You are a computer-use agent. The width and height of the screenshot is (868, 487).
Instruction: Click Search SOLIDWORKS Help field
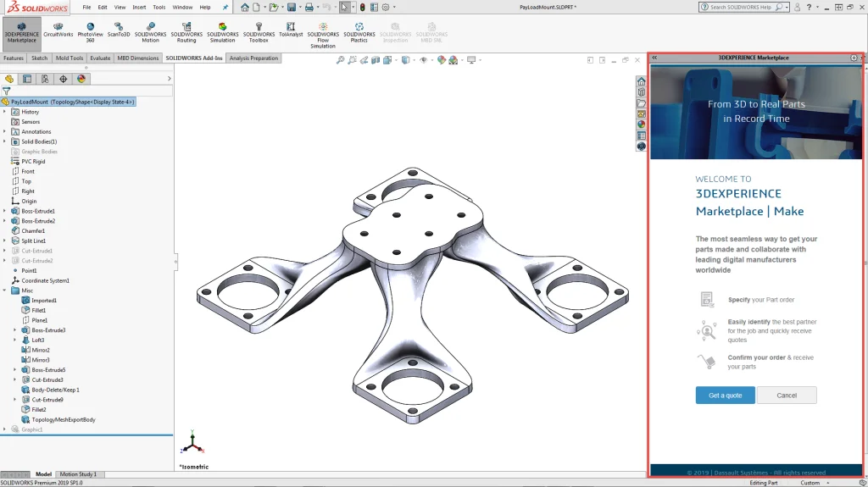point(740,7)
